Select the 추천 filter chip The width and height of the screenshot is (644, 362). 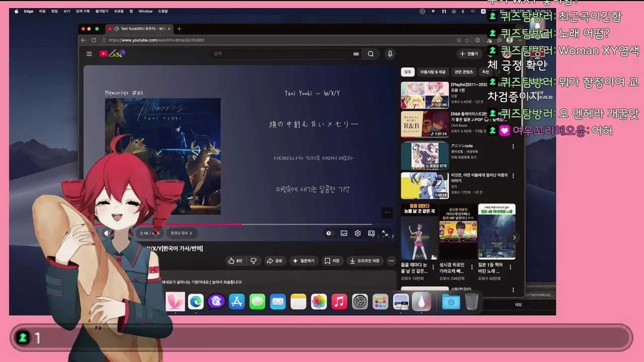[486, 72]
